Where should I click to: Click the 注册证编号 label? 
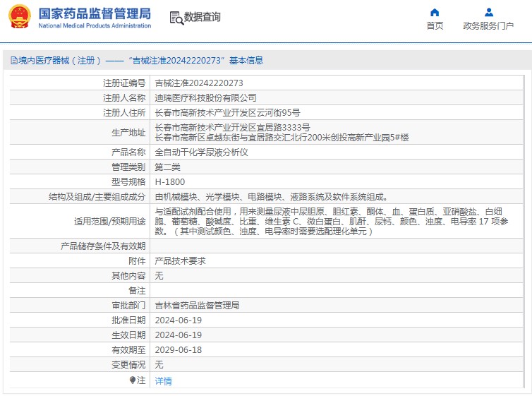point(124,83)
